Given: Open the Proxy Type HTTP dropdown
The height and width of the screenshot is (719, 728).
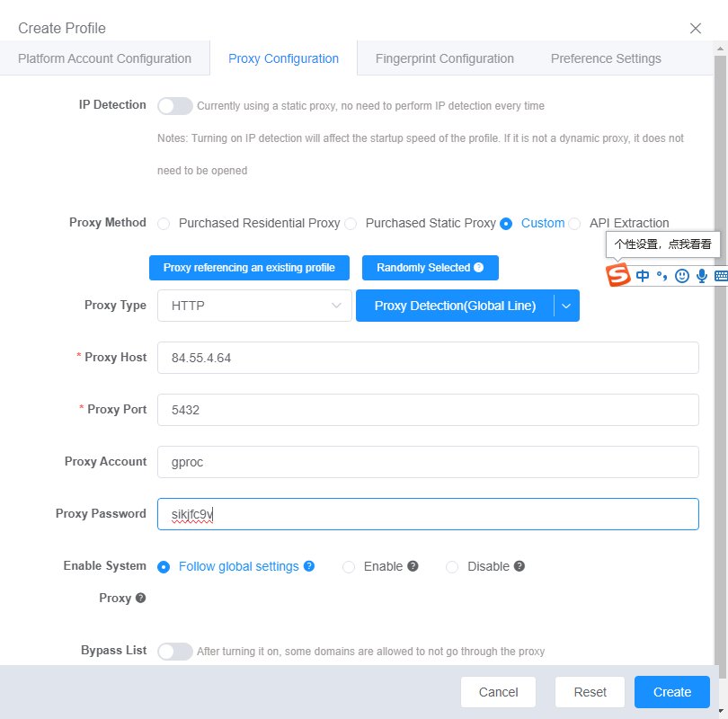Looking at the screenshot, I should pos(253,306).
